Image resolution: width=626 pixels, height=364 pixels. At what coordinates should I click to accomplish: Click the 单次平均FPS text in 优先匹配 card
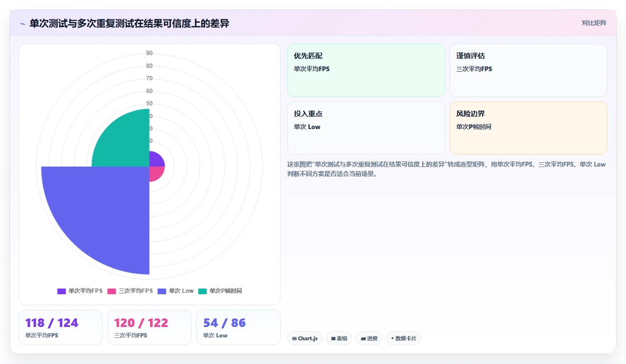[x=312, y=69]
